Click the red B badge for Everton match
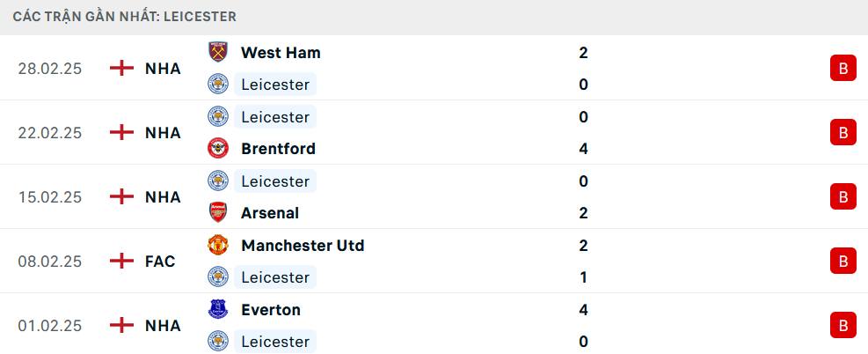Screen dimensions: 868x354 coord(842,325)
